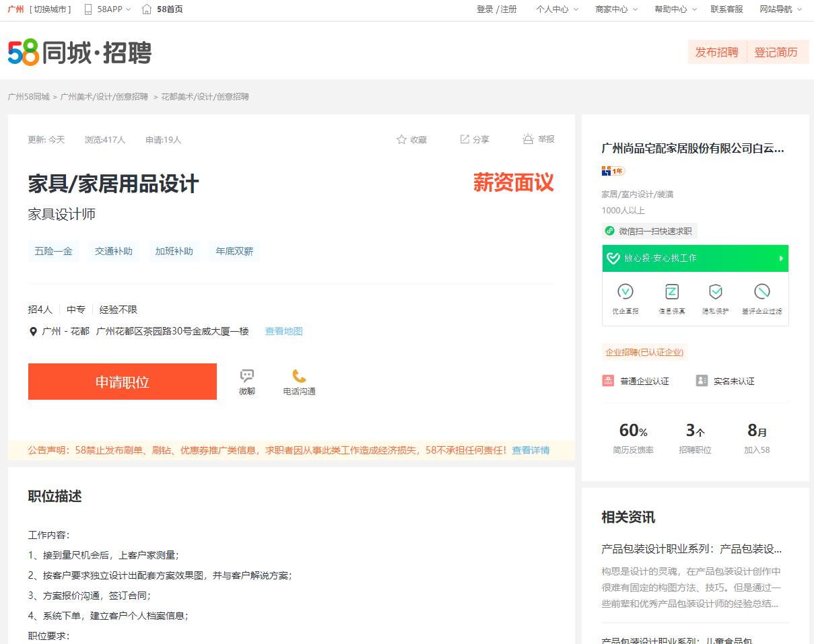Click the 申请职位 apply button
This screenshot has height=644, width=814.
pos(122,381)
